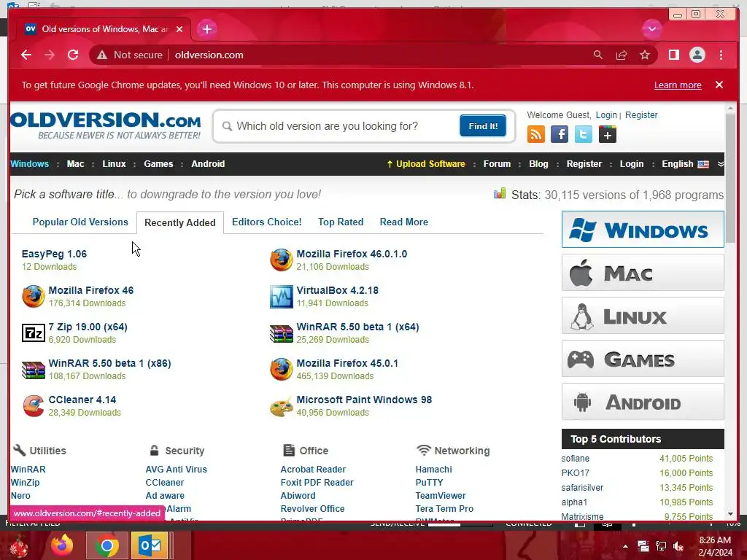This screenshot has height=560, width=747.
Task: Open the Chrome profile avatar
Action: pos(697,55)
